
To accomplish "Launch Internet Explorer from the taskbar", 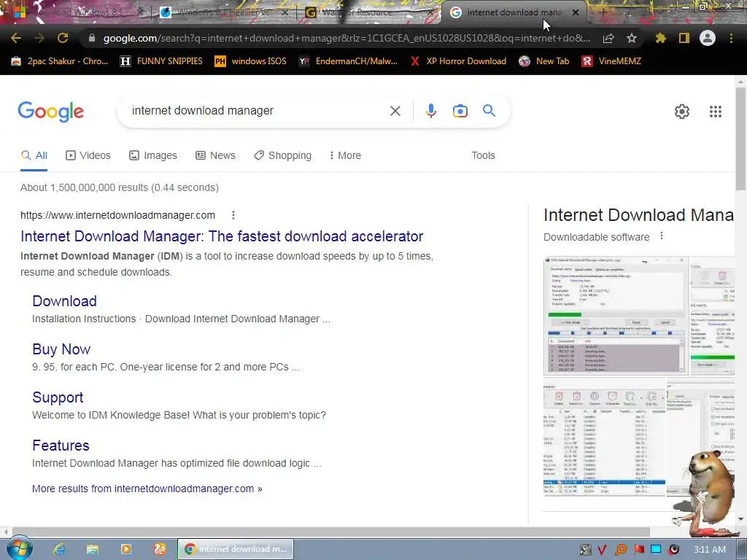I will 59,549.
